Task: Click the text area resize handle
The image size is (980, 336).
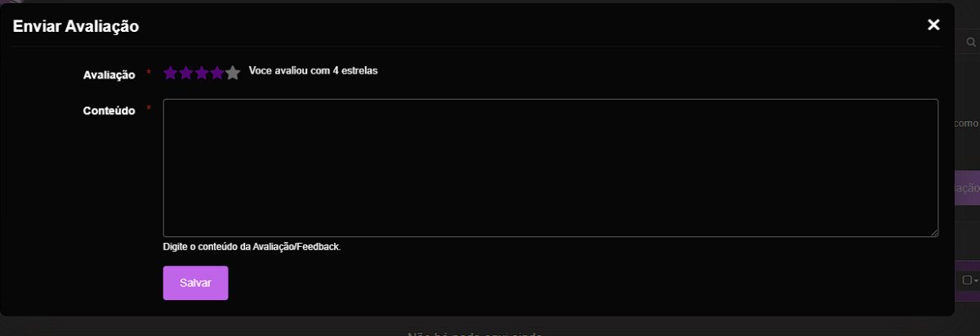Action: pos(933,233)
